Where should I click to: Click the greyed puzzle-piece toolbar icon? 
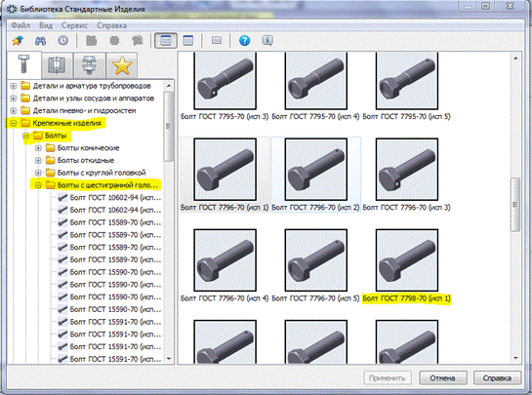click(91, 41)
